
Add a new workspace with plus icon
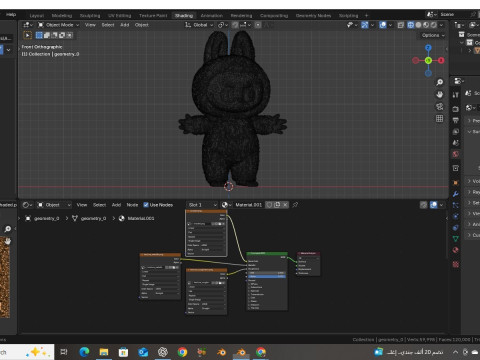pos(366,15)
